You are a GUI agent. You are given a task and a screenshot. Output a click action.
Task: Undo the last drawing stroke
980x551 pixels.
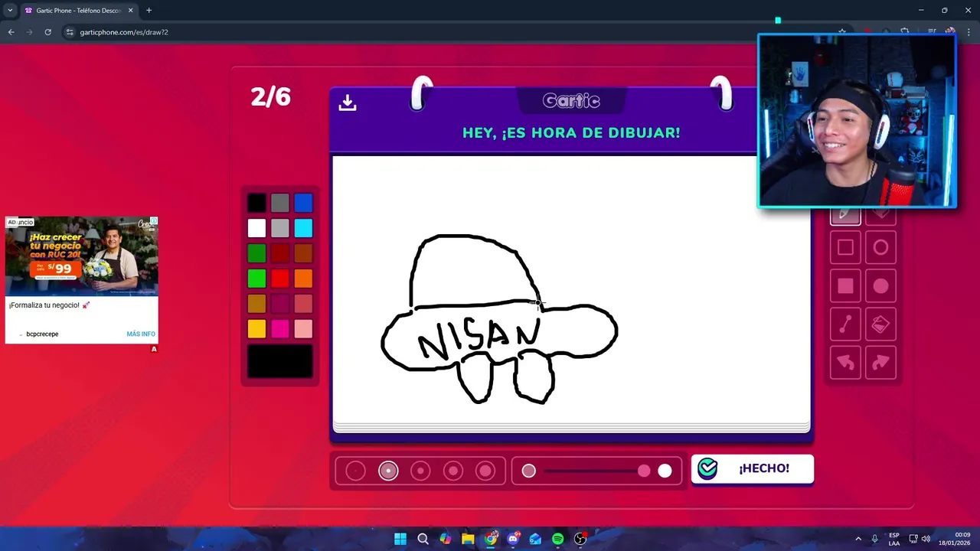(845, 363)
